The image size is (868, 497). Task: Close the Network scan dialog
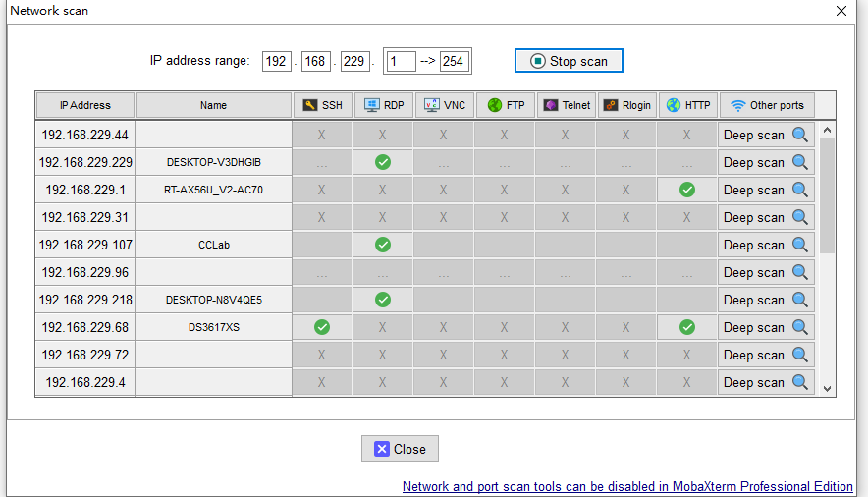point(400,448)
